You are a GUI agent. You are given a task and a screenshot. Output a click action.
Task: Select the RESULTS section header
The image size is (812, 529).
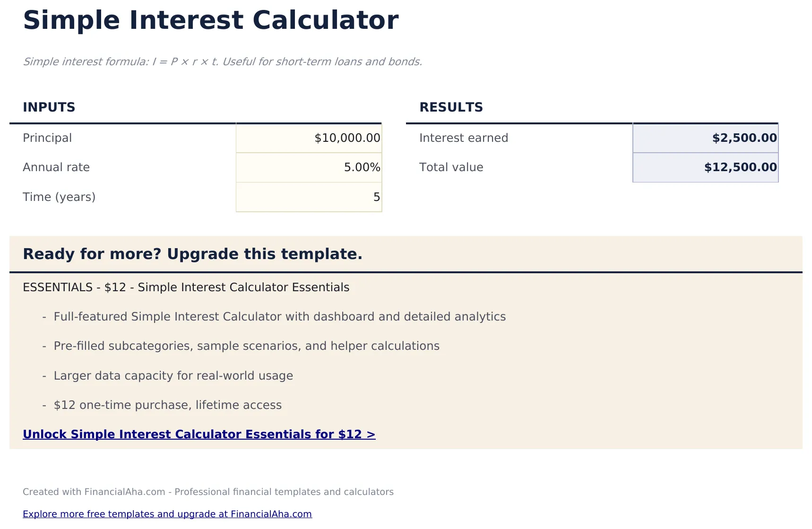(x=450, y=107)
